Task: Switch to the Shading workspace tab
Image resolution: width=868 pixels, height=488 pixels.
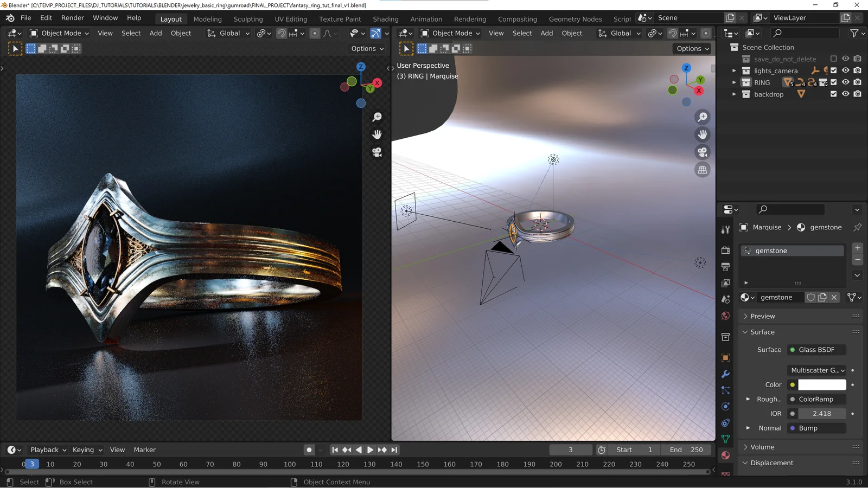Action: pos(386,19)
